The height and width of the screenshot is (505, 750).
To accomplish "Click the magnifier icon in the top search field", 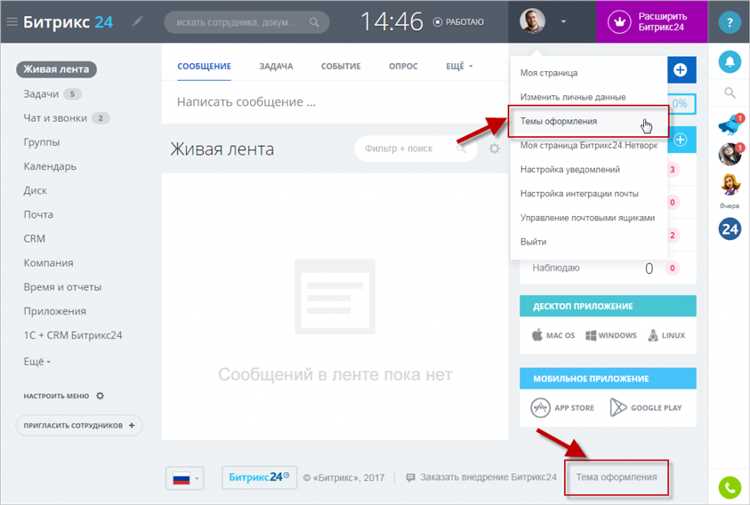I will 314,22.
